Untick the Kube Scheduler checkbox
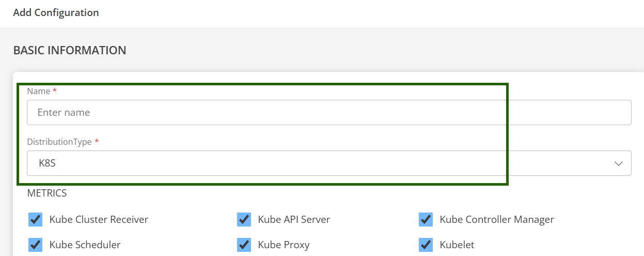 point(35,245)
